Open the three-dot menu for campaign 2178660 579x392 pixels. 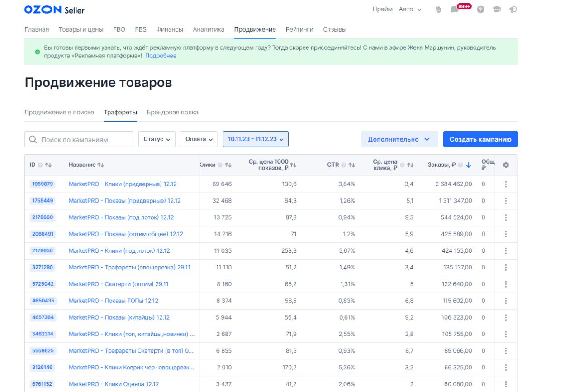[506, 217]
